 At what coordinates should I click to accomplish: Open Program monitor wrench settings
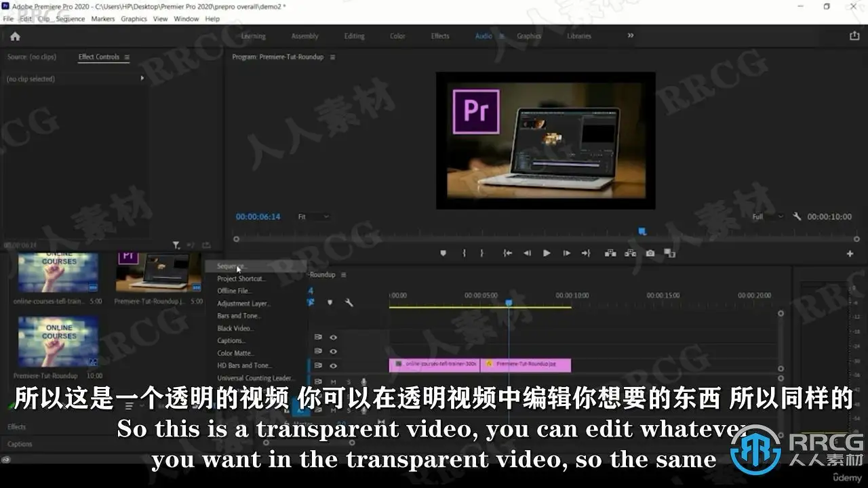point(797,217)
